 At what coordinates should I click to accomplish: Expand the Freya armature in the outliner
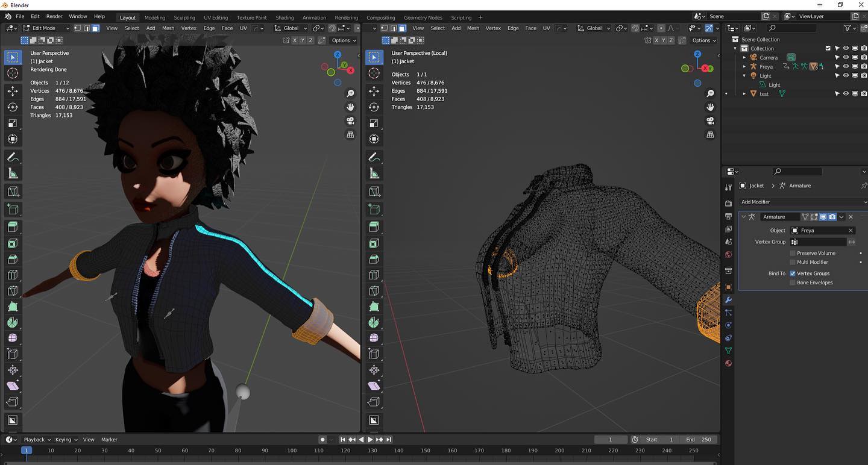(x=744, y=67)
